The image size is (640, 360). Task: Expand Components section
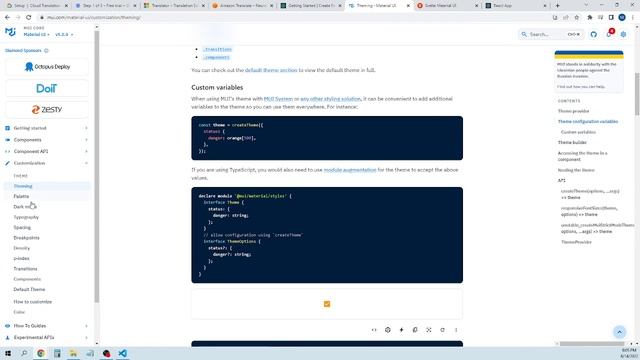click(46, 140)
